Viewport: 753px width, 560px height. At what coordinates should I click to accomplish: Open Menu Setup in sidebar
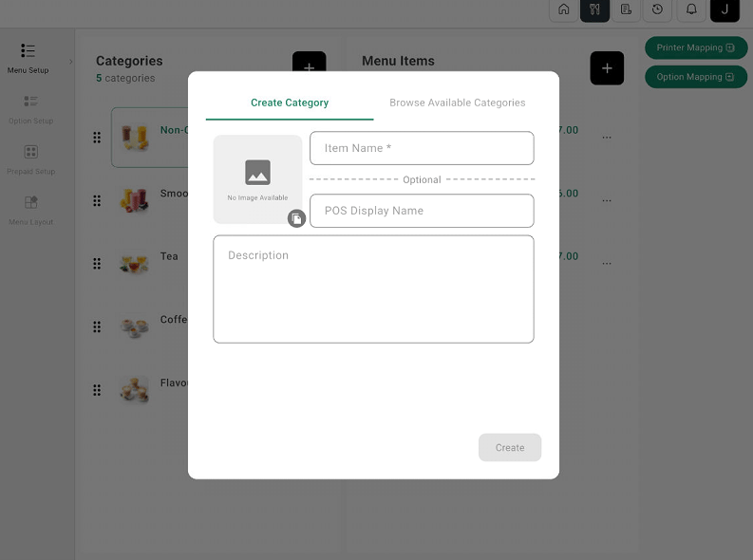28,59
